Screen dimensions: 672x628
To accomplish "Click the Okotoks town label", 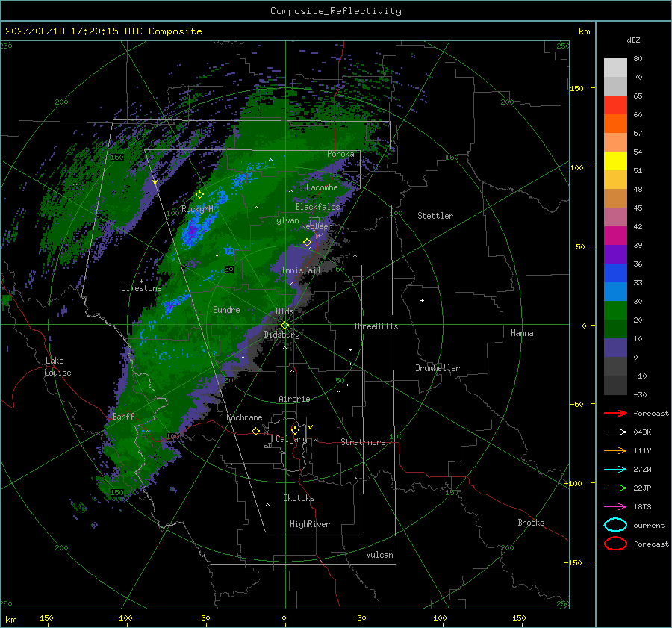I will [299, 498].
